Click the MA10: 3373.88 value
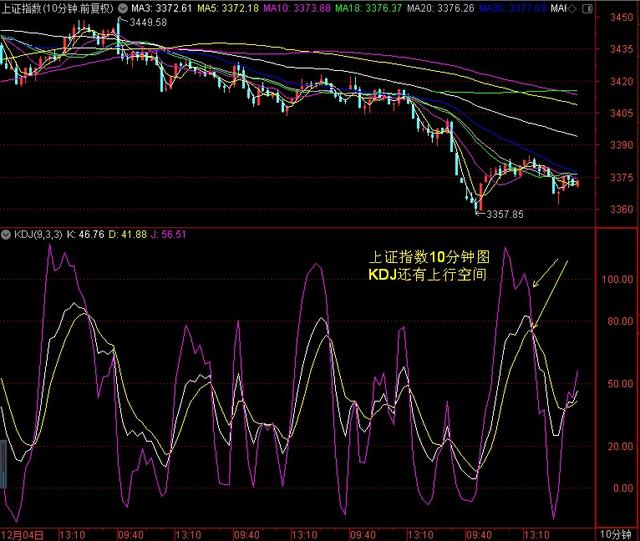 297,8
